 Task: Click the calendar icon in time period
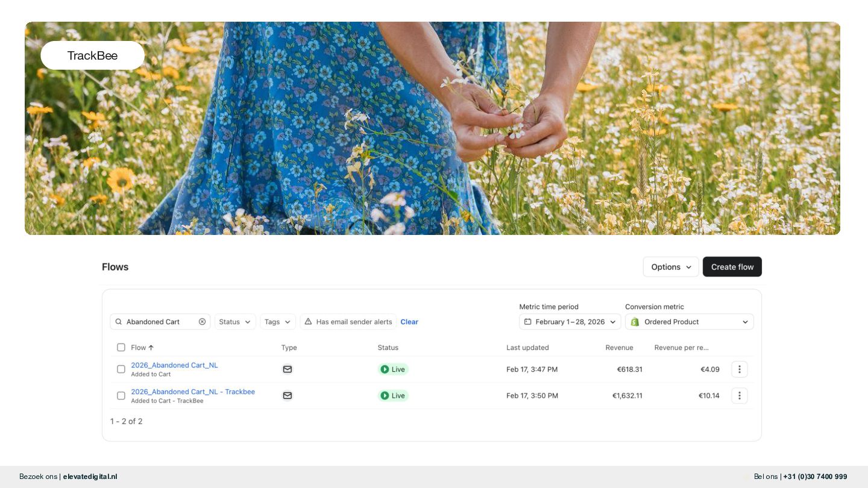(527, 322)
